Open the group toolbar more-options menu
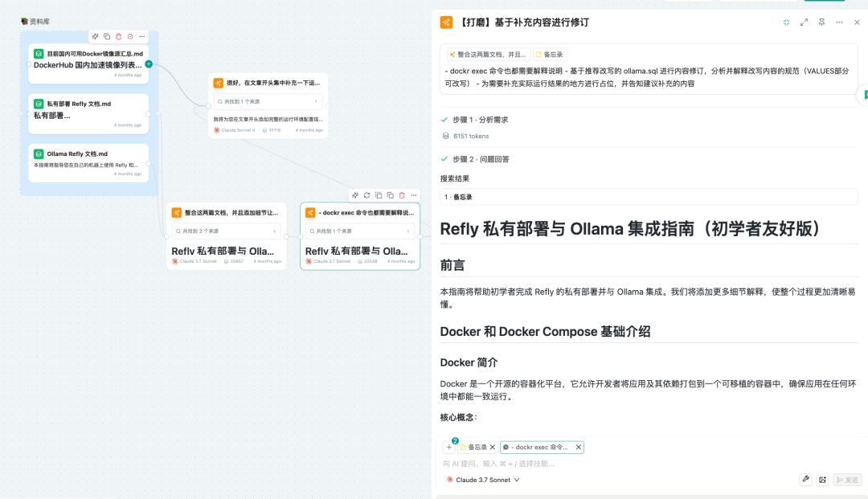 point(142,36)
